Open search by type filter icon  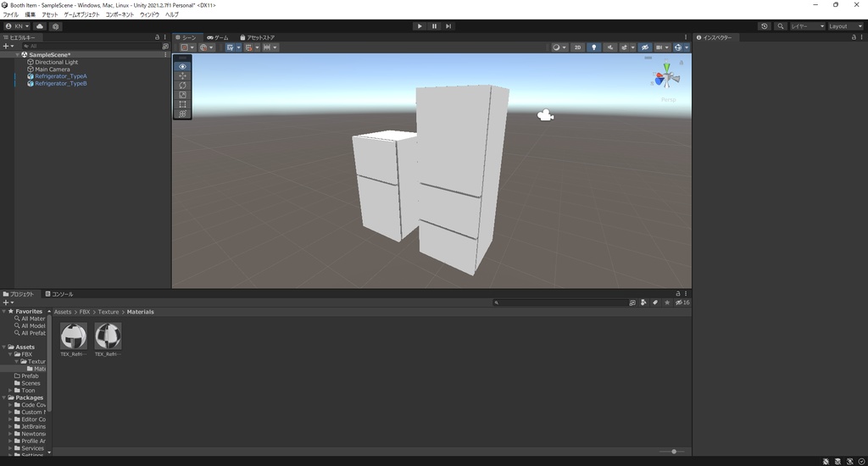(x=643, y=302)
